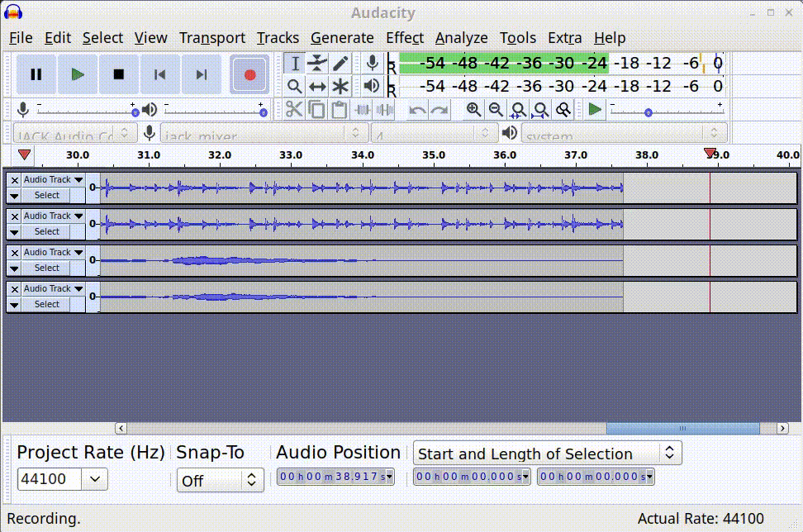Open the Help menu
803x532 pixels.
pos(610,38)
